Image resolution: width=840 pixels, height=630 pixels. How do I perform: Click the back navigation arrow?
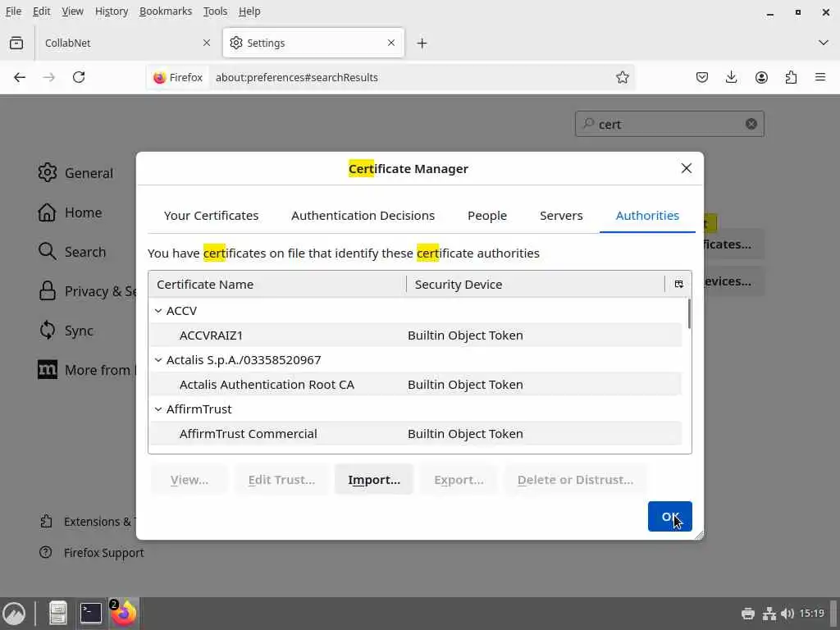click(x=20, y=77)
